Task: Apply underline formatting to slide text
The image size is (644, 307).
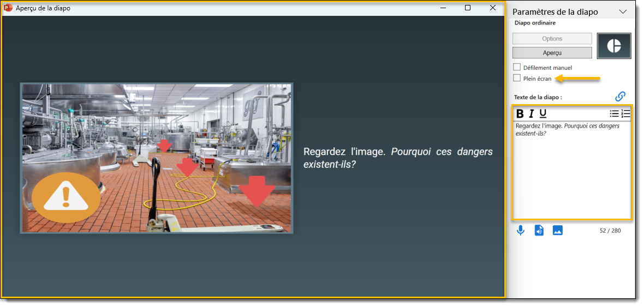Action: click(542, 113)
